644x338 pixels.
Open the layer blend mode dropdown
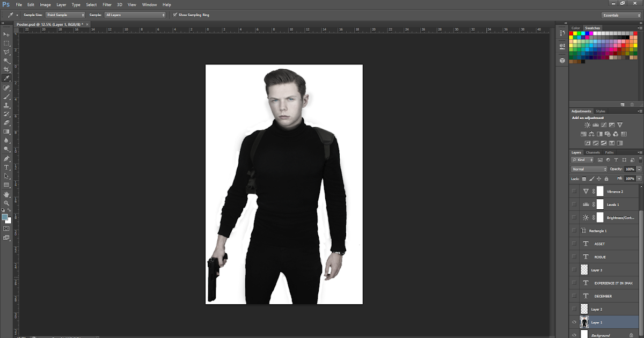[x=589, y=168]
